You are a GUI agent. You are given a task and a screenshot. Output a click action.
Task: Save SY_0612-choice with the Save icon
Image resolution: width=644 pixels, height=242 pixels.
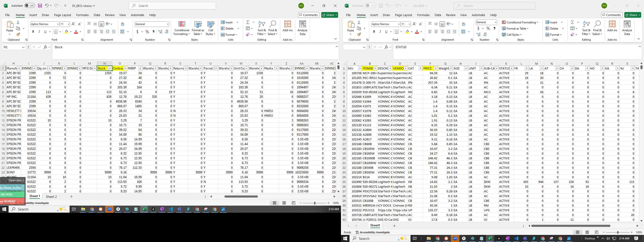[40, 5]
